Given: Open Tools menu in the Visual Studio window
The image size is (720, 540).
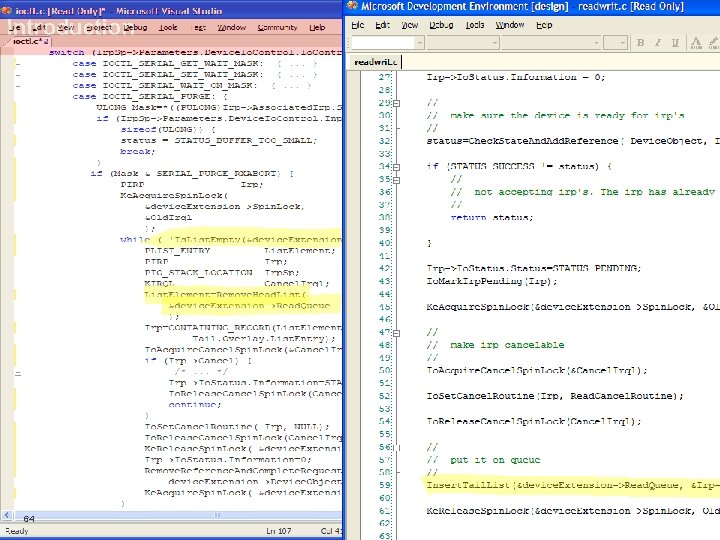Looking at the screenshot, I should click(168, 28).
